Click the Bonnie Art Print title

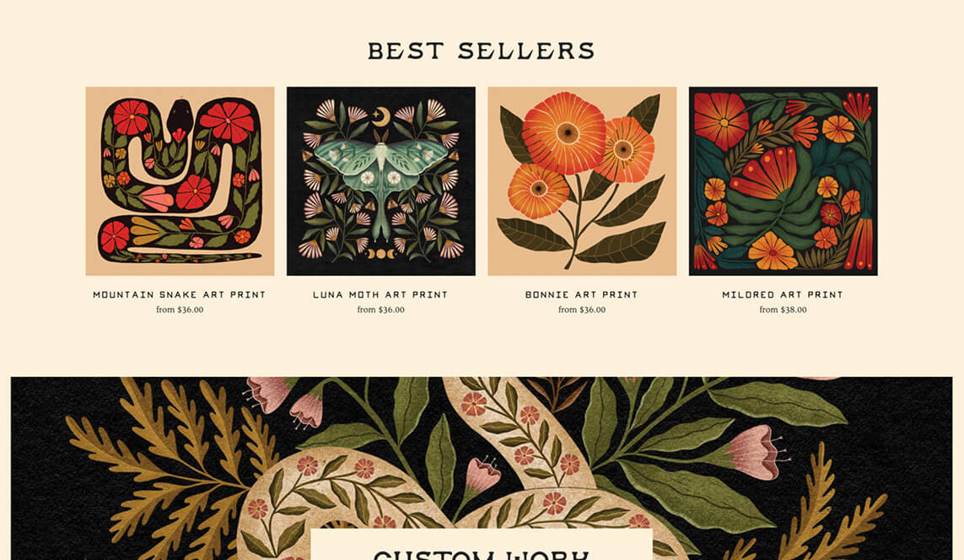(x=582, y=294)
